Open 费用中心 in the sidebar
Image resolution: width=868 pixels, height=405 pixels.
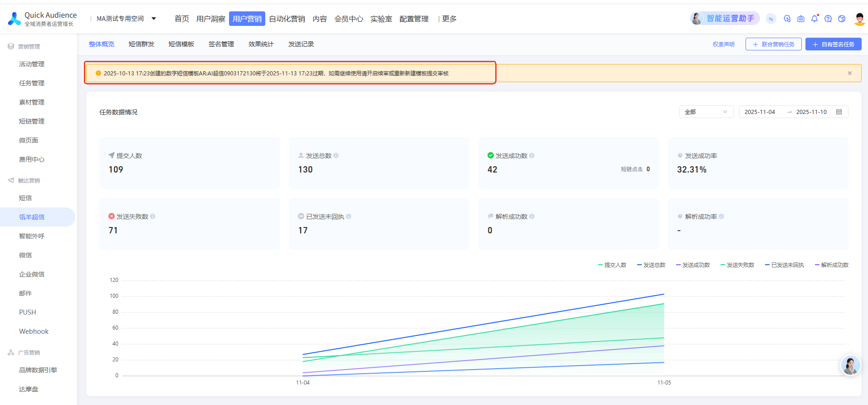32,159
